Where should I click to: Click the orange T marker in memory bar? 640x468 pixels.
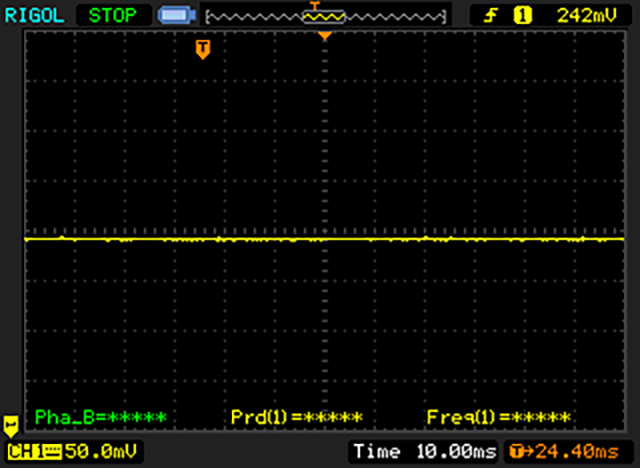tap(314, 6)
